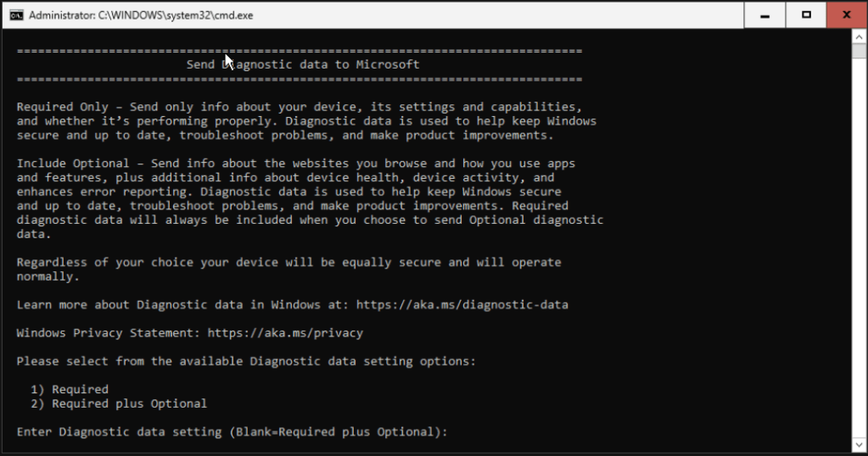Maximize the cmd.exe window
The image size is (868, 456).
point(807,15)
